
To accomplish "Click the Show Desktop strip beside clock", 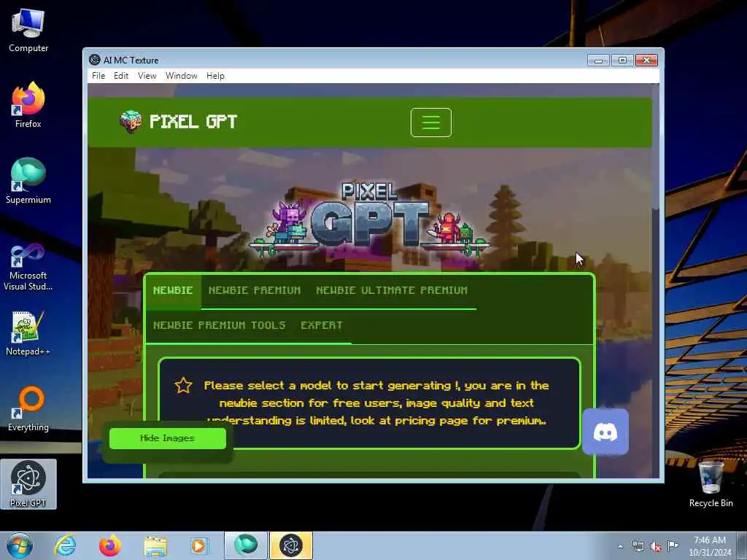I will coord(742,545).
